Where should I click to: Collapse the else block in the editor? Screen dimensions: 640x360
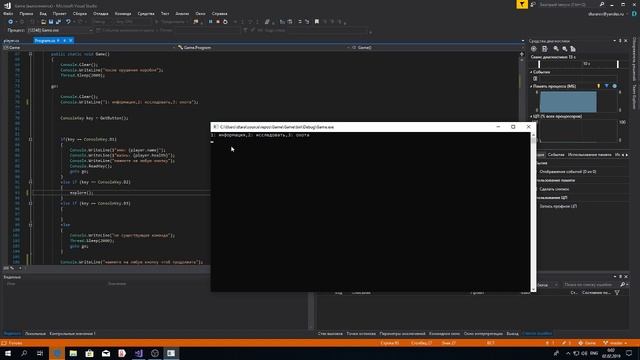(30, 224)
